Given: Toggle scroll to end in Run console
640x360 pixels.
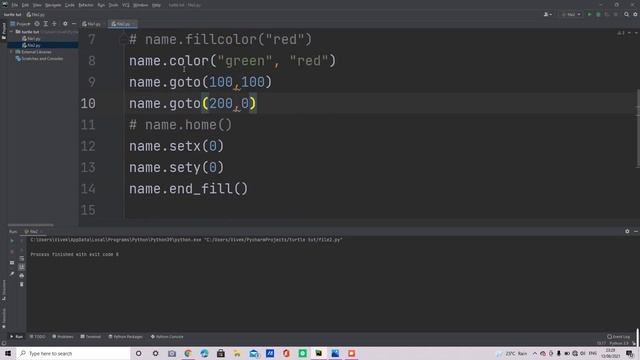Looking at the screenshot, I should point(22,267).
